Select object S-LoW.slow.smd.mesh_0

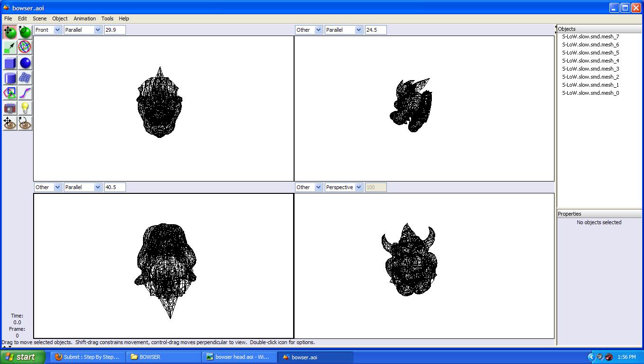590,93
